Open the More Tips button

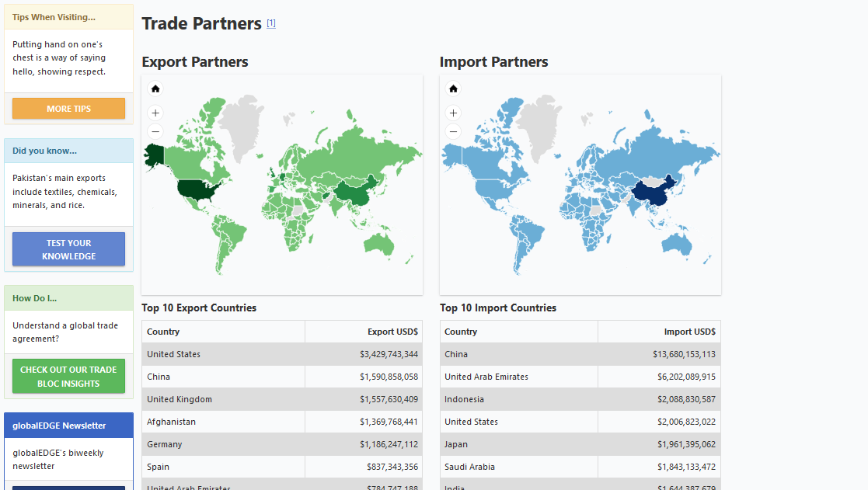(x=68, y=109)
